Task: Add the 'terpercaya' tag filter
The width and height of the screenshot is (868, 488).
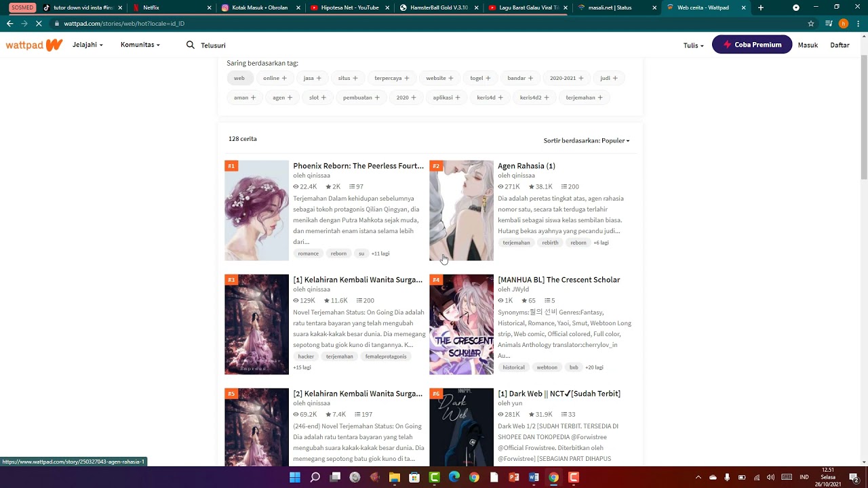Action: pos(392,78)
